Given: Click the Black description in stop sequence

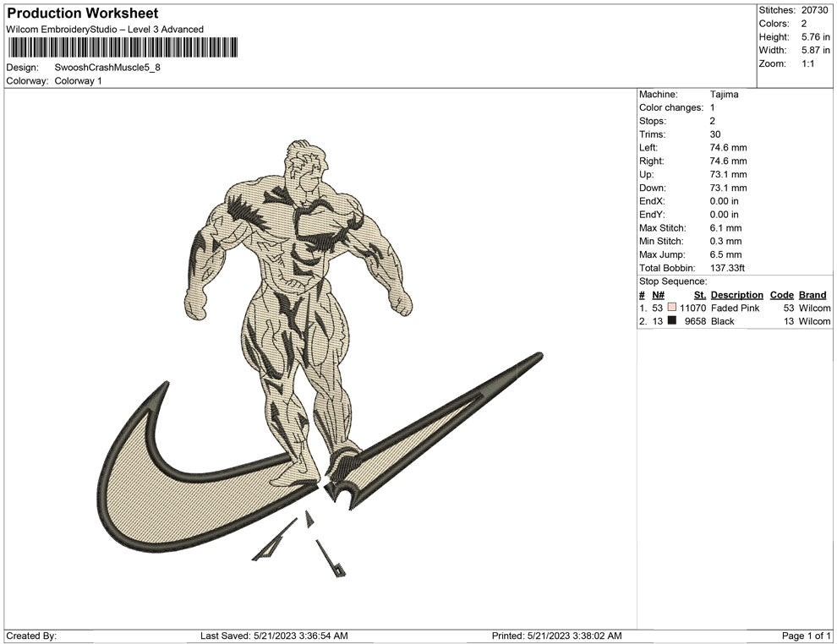Looking at the screenshot, I should click(x=723, y=321).
